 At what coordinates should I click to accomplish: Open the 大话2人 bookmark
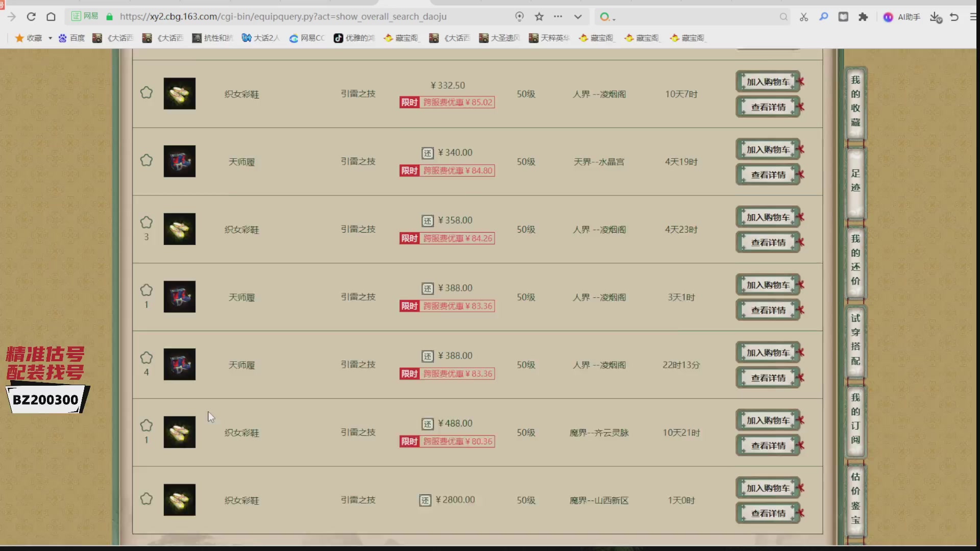pyautogui.click(x=260, y=38)
